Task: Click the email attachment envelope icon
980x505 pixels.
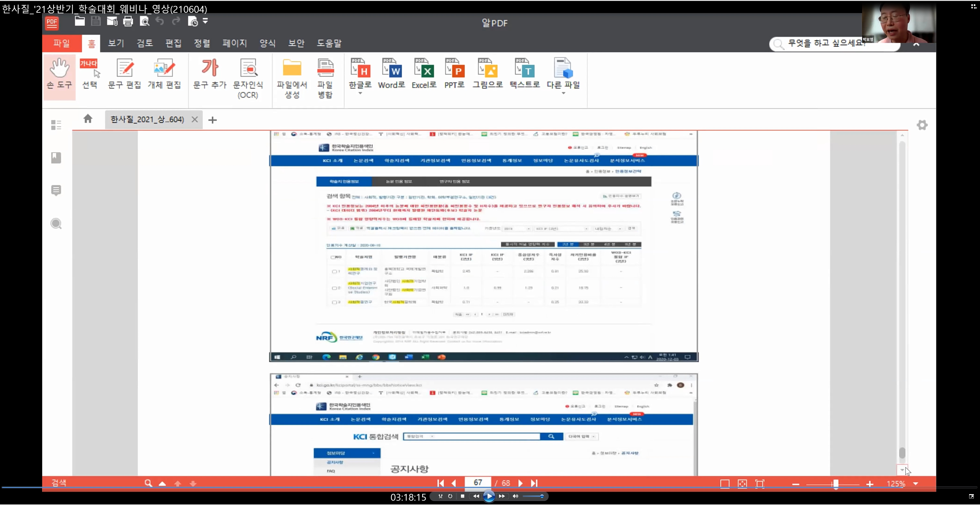Action: 112,21
